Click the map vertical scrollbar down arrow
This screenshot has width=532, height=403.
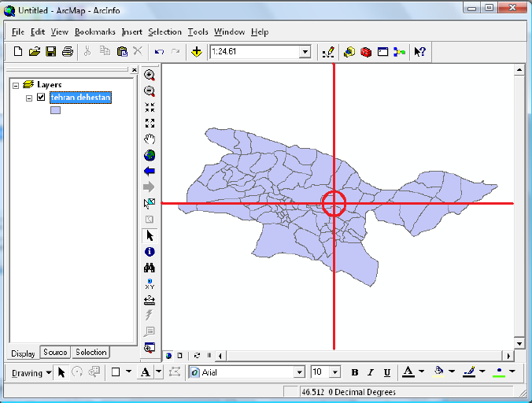pyautogui.click(x=519, y=344)
